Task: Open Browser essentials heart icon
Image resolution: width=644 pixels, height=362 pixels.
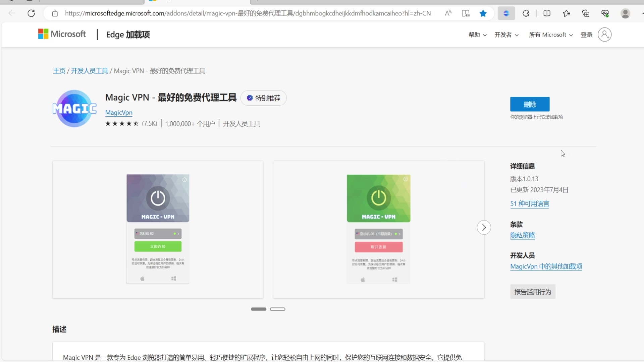Action: (605, 13)
